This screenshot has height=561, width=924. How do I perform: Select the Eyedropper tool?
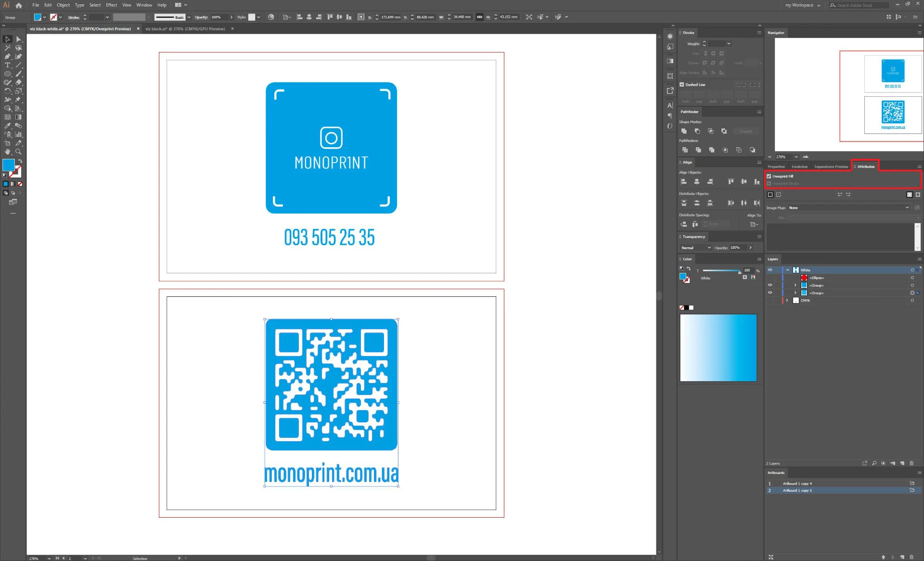click(7, 126)
